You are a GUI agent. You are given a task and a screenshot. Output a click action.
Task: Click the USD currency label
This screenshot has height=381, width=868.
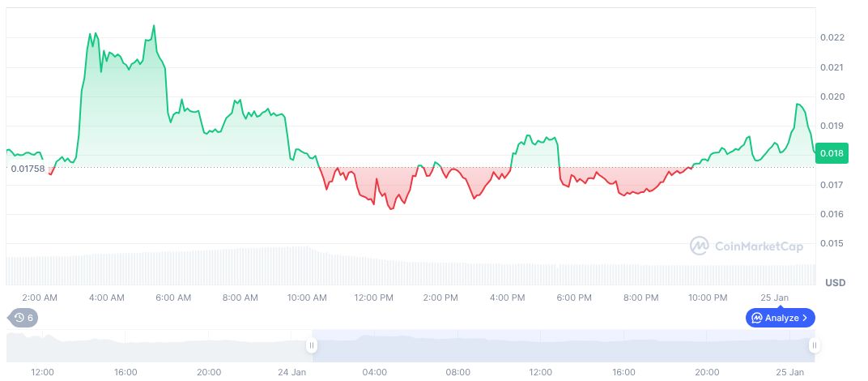(x=835, y=283)
